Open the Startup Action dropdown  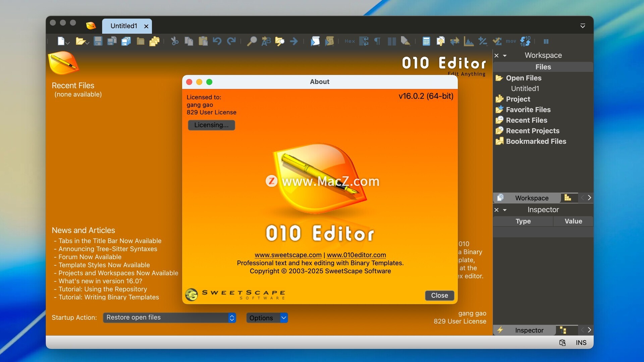tap(169, 317)
